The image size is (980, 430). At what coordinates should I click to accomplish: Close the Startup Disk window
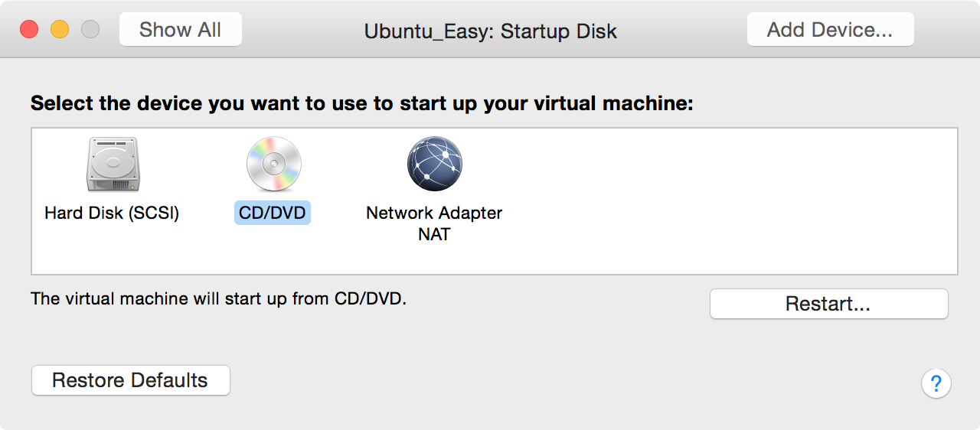pyautogui.click(x=29, y=30)
